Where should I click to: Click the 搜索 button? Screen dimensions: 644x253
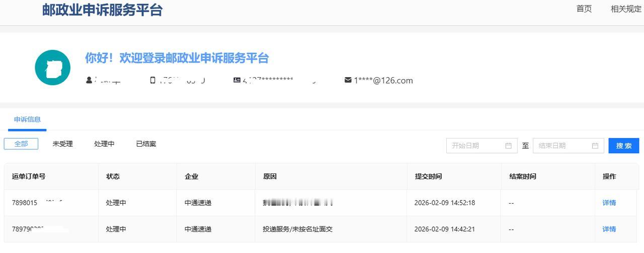coord(624,146)
